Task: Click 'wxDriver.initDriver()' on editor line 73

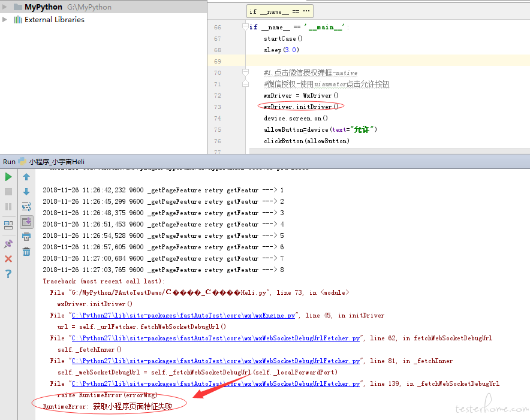Action: pyautogui.click(x=301, y=107)
